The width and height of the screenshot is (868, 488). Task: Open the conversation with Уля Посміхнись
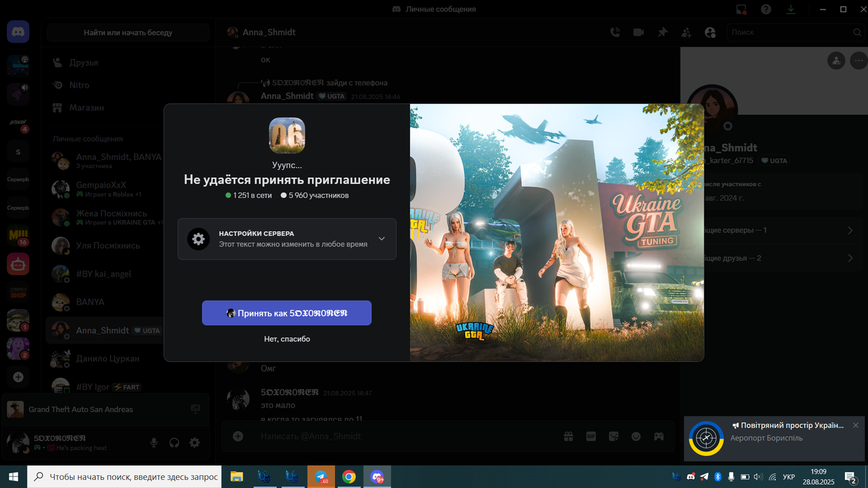point(105,245)
